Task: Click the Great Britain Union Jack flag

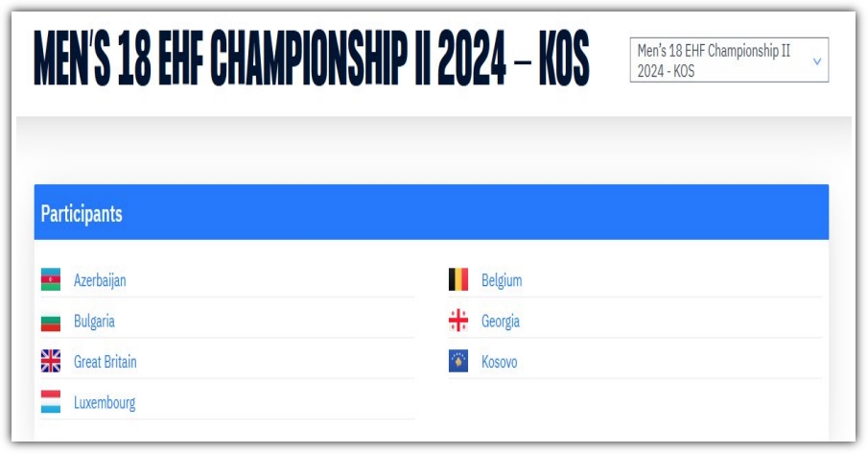Action: pyautogui.click(x=51, y=361)
